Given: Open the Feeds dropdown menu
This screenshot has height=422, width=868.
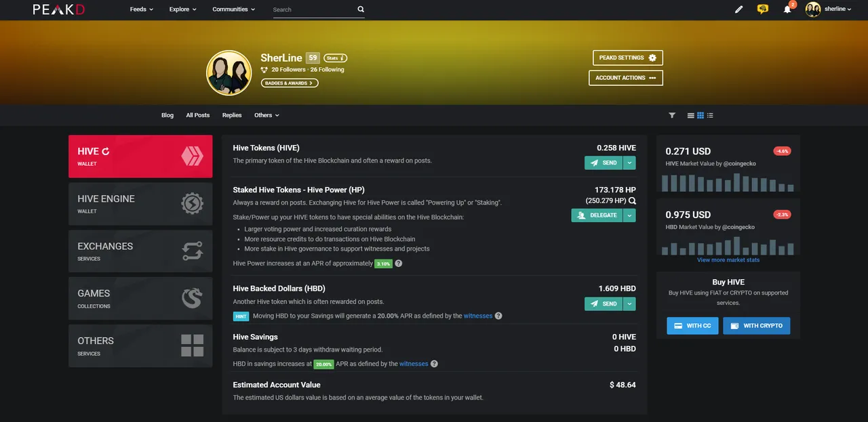Looking at the screenshot, I should 142,9.
